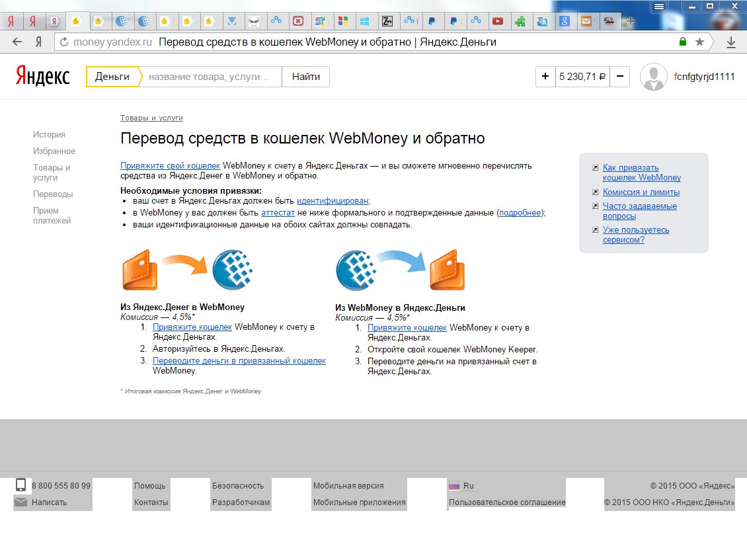Click the © 2015 ООО «Яндекс» footer text
The image size is (747, 560).
tap(692, 486)
